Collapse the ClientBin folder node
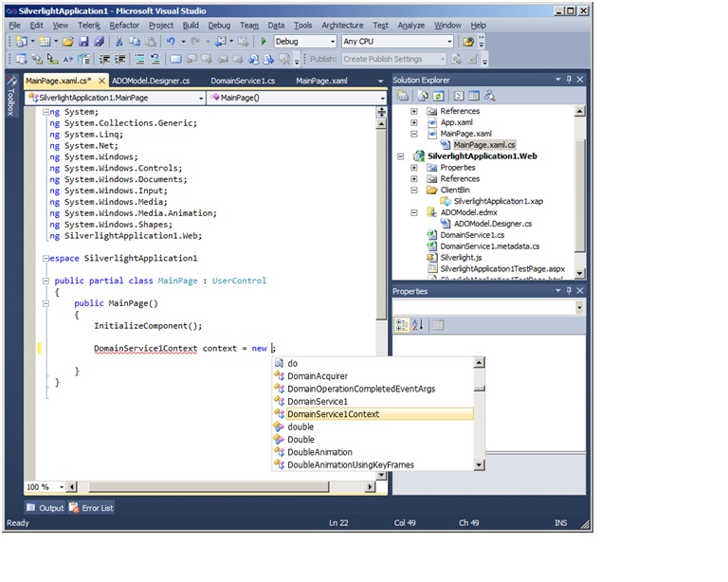The image size is (728, 582). pos(414,190)
